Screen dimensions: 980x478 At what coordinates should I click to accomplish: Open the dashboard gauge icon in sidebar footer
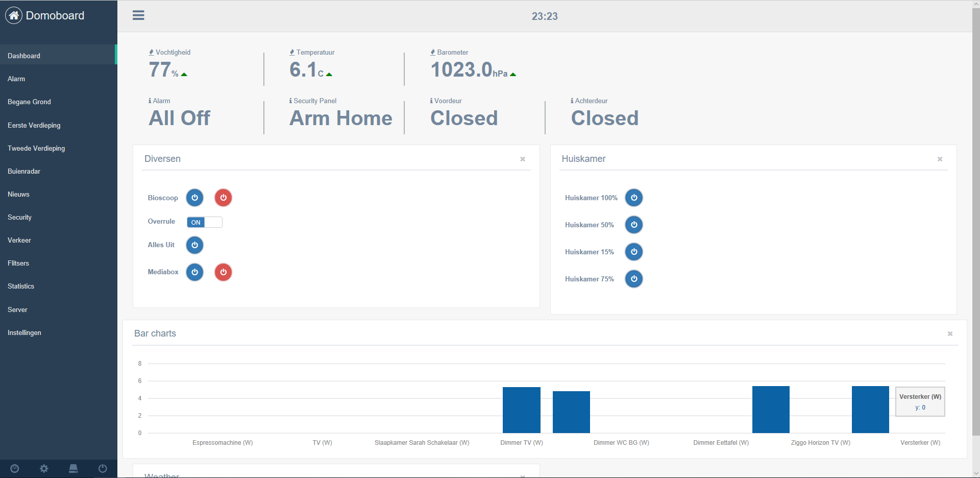[15, 468]
